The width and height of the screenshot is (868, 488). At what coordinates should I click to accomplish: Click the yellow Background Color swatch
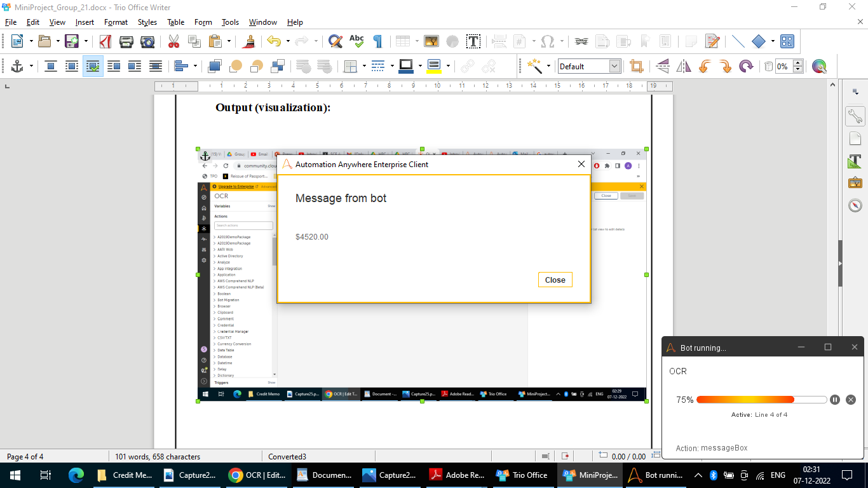[435, 66]
